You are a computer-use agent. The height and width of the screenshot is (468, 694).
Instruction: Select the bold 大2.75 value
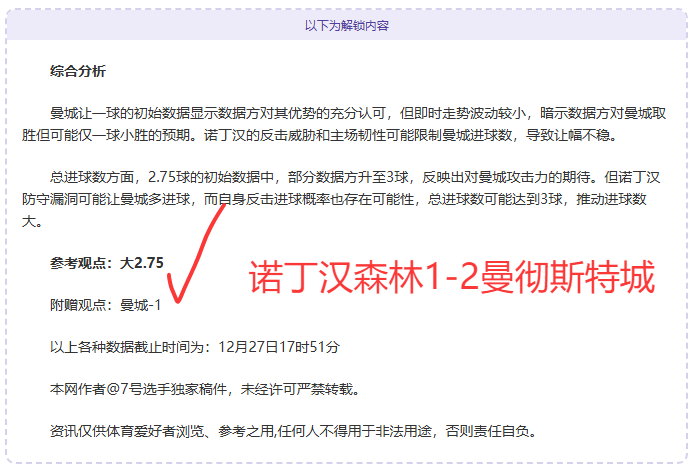[142, 264]
